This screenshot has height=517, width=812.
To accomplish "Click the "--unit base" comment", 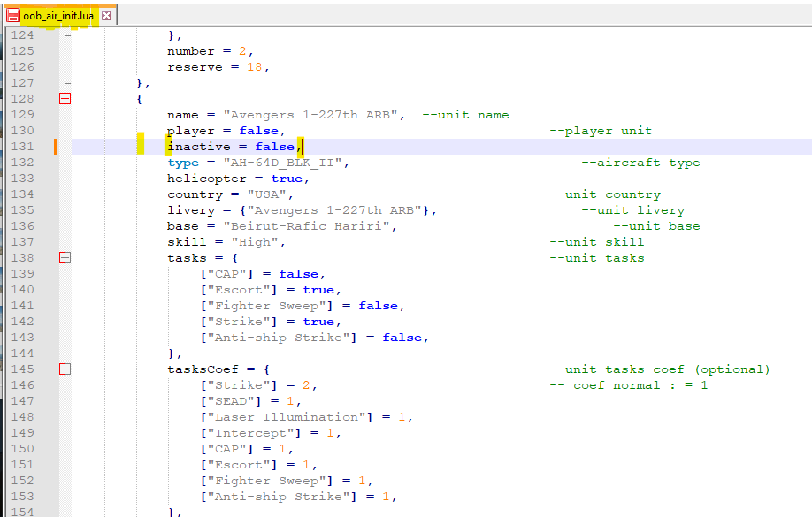I will pos(656,226).
